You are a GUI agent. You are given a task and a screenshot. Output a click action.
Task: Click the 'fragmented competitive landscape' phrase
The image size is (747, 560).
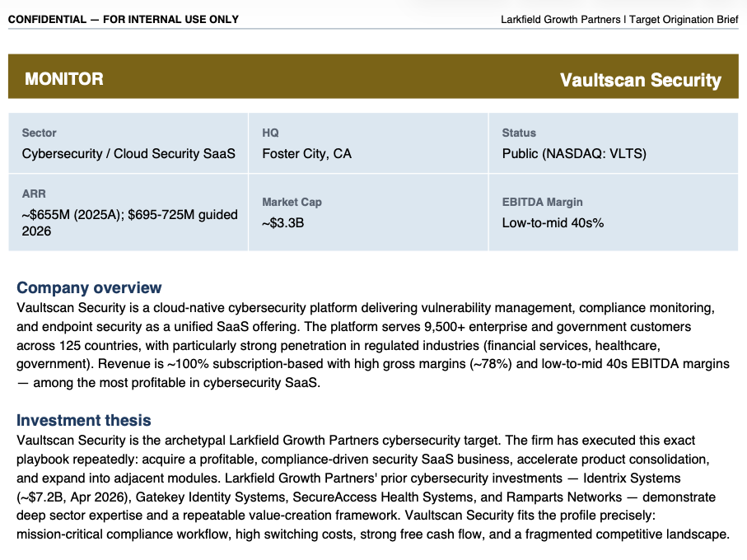tap(625, 534)
